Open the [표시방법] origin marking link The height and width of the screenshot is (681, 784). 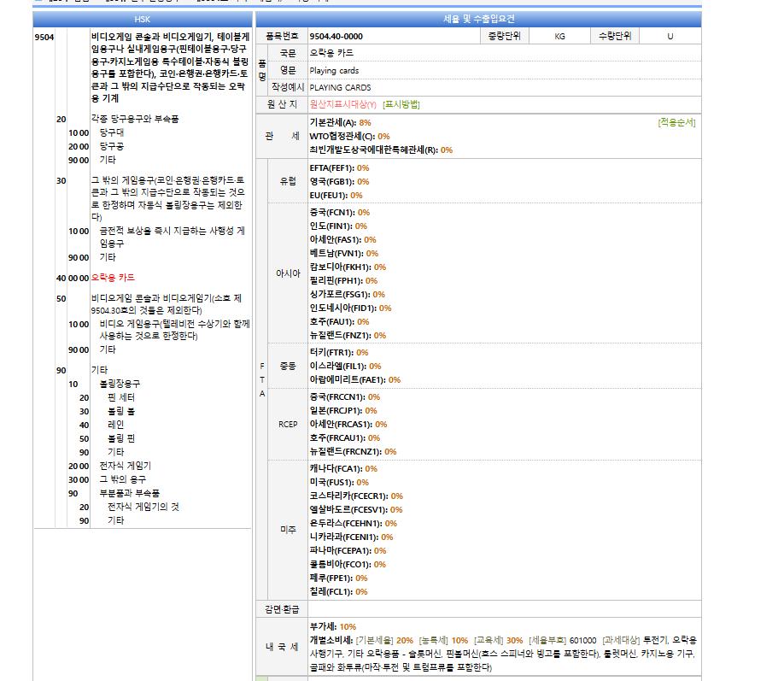tap(401, 104)
